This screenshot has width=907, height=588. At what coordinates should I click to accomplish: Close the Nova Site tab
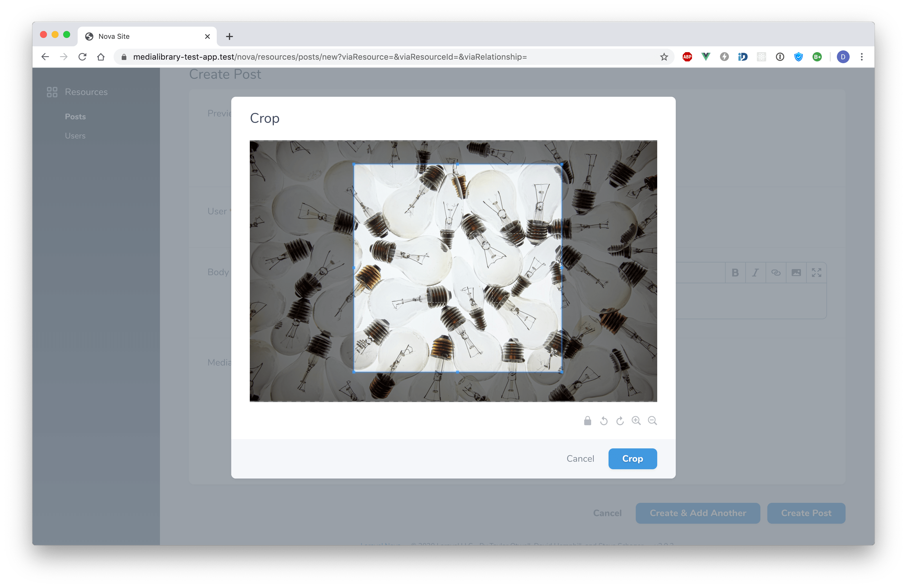[x=207, y=36]
